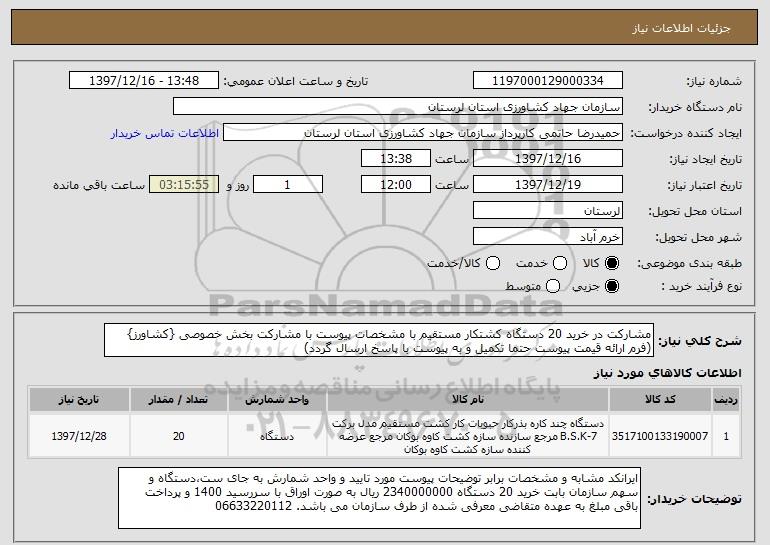770x545 pixels.
Task: Click the product name cell B.S.K-7
Action: coord(468,436)
